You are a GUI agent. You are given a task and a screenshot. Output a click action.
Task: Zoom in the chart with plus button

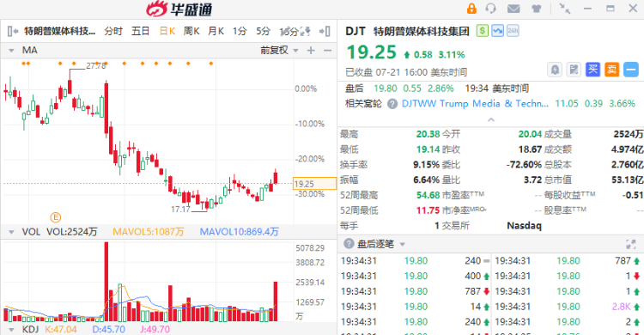click(x=311, y=50)
